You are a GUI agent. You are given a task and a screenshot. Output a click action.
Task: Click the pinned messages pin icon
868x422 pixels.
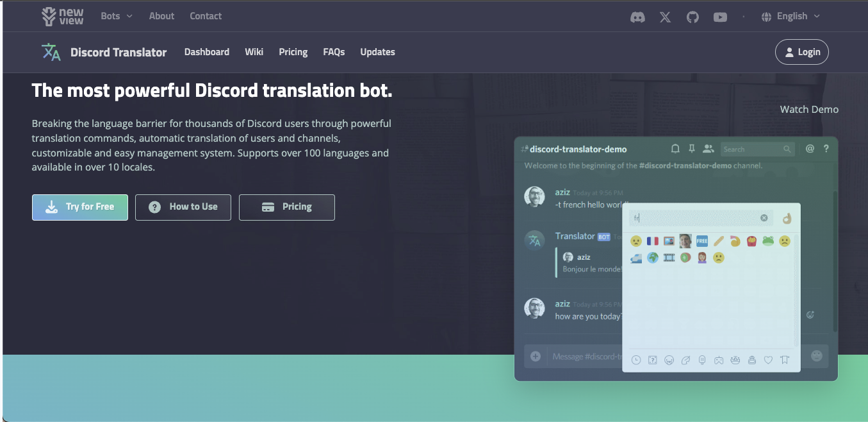point(691,149)
